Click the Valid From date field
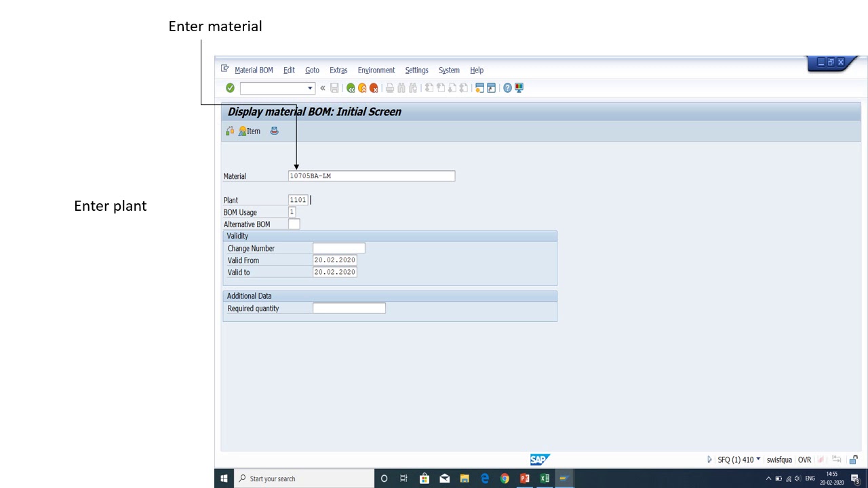This screenshot has width=868, height=488. tap(335, 260)
